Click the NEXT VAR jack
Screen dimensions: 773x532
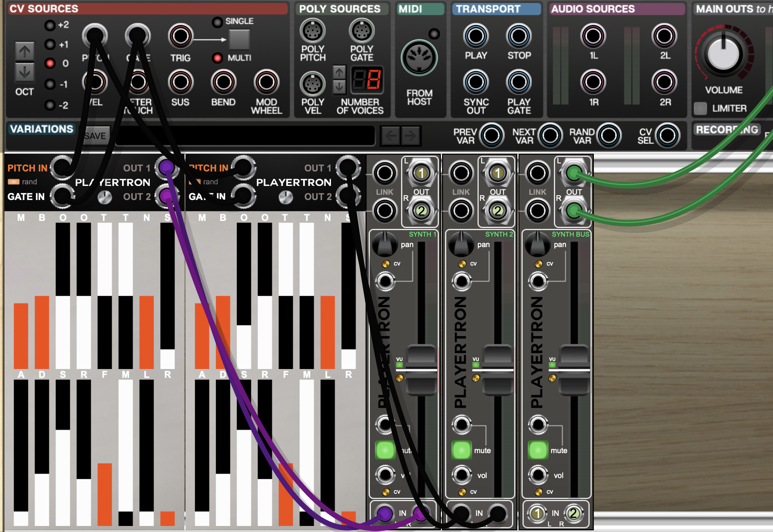[x=550, y=135]
